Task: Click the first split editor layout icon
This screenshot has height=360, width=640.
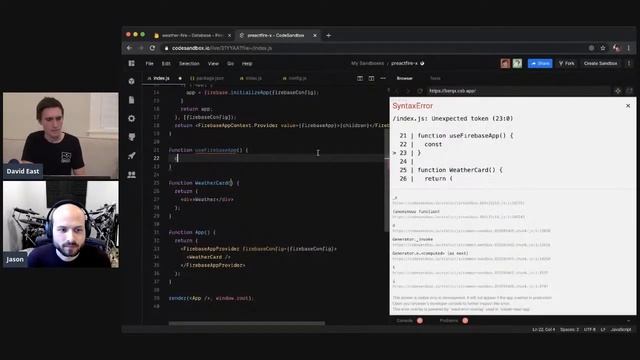Action: coord(360,78)
